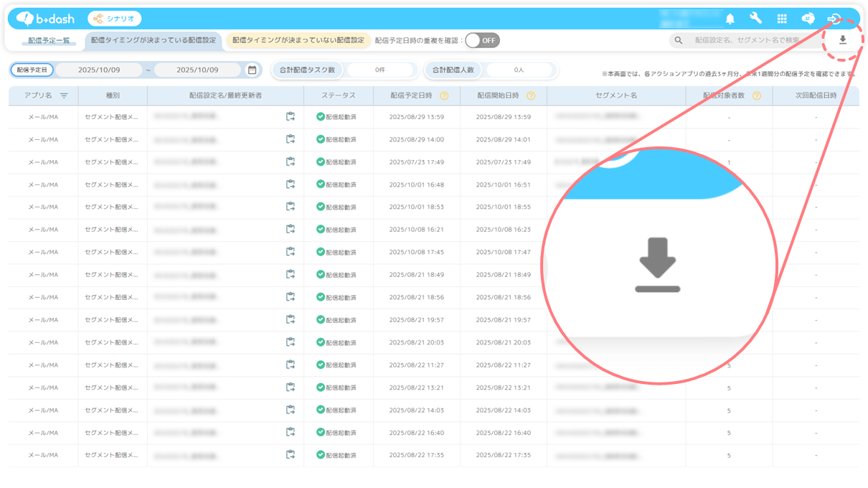The height and width of the screenshot is (488, 868).
Task: Switch to 配信タイミングが決まっている配信設定 tab
Action: pos(154,40)
